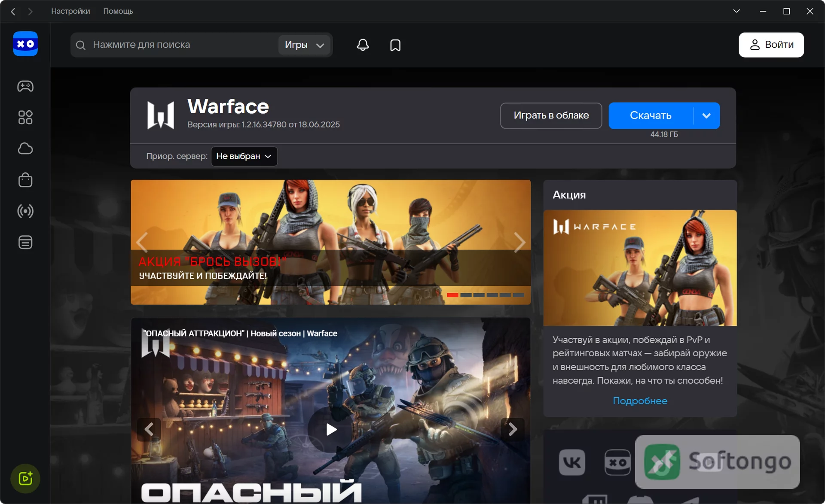Open the games controller section in sidebar
825x504 pixels.
(x=25, y=86)
